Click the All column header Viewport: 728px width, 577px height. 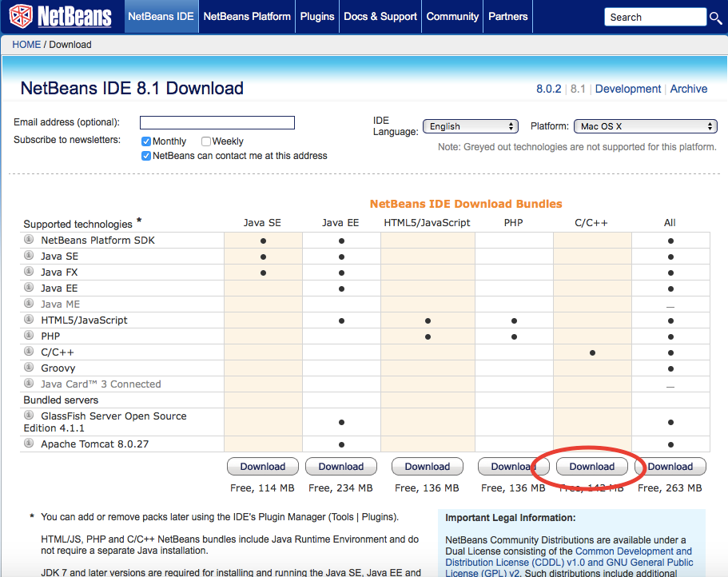coord(670,223)
